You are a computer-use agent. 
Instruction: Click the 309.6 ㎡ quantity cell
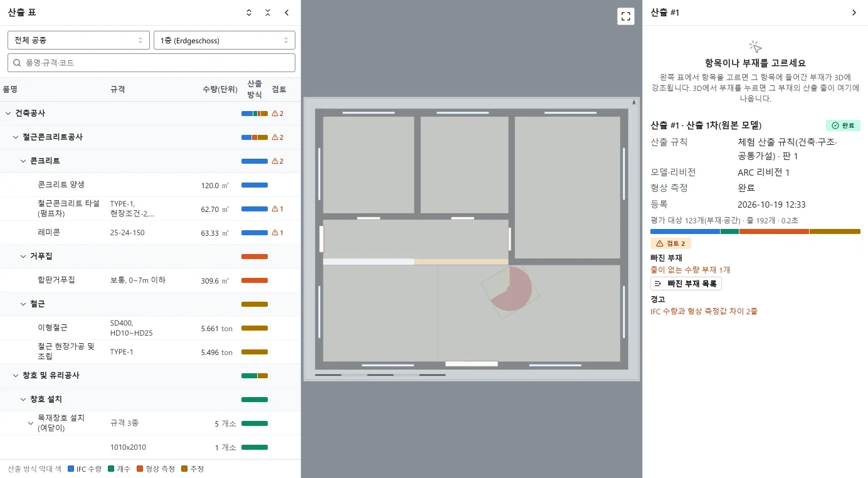[x=215, y=281]
